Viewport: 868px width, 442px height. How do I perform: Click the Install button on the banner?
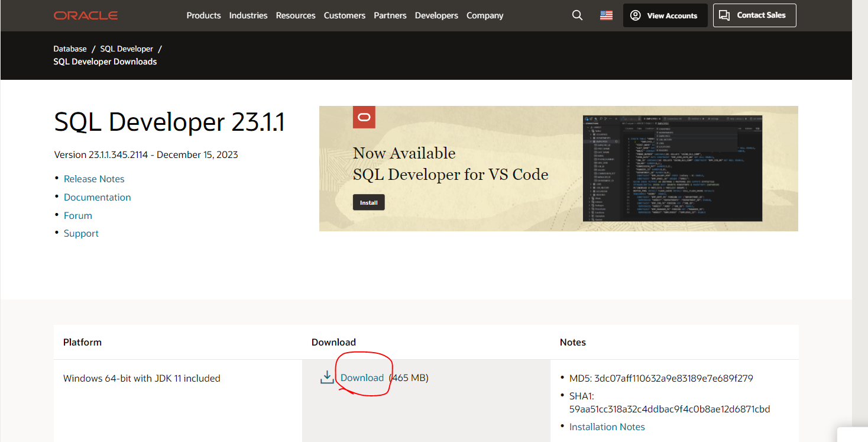(369, 202)
